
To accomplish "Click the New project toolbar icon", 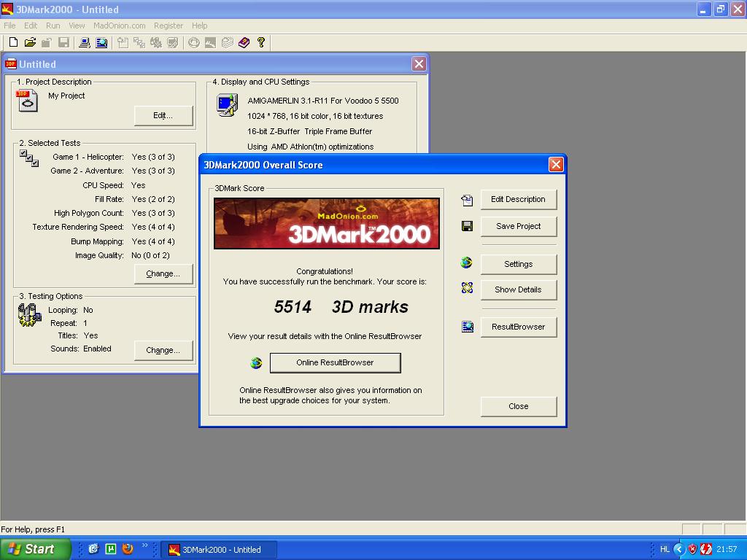I will point(13,42).
